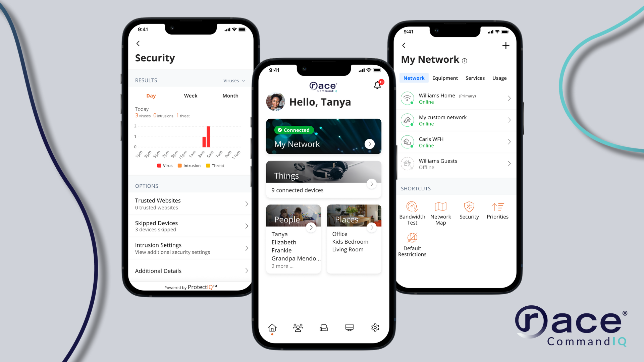Switch to the Equipment tab
644x362 pixels.
point(444,78)
